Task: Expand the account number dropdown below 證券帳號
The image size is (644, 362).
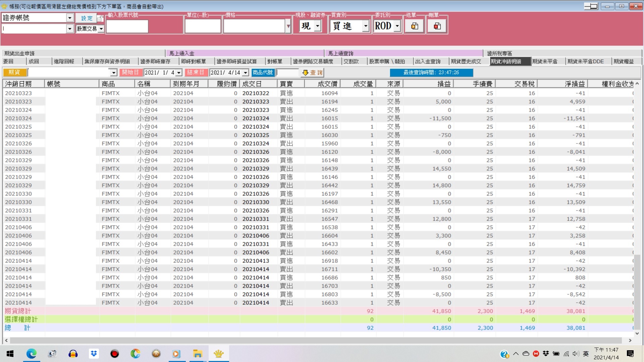Action: [x=70, y=29]
